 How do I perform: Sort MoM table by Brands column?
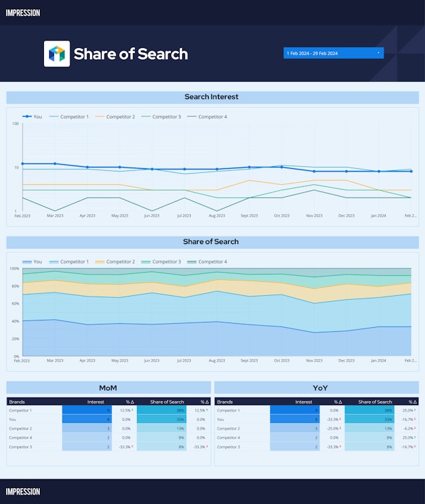[x=17, y=402]
